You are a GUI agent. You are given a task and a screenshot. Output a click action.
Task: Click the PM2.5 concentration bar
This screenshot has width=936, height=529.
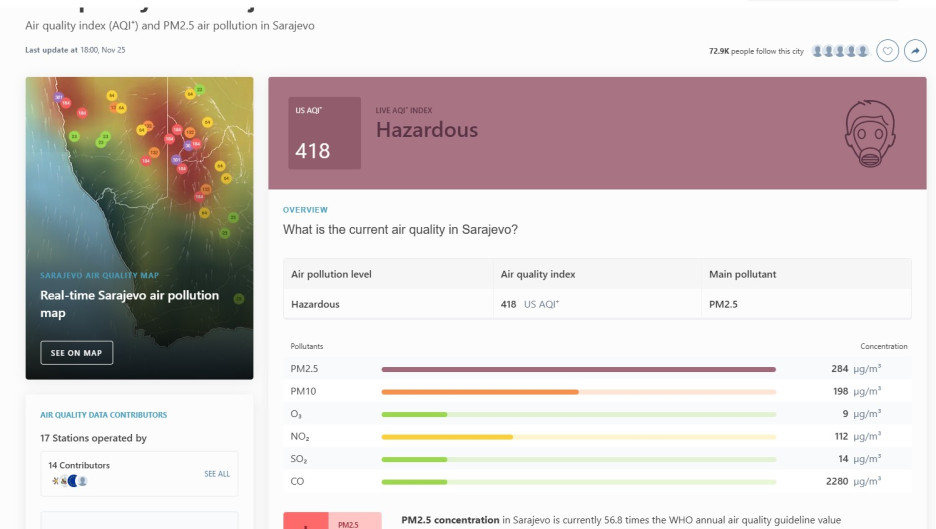(578, 369)
